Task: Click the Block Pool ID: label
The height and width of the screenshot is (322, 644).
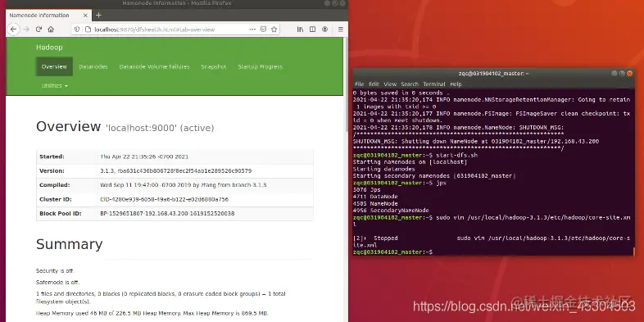Action: [61, 214]
